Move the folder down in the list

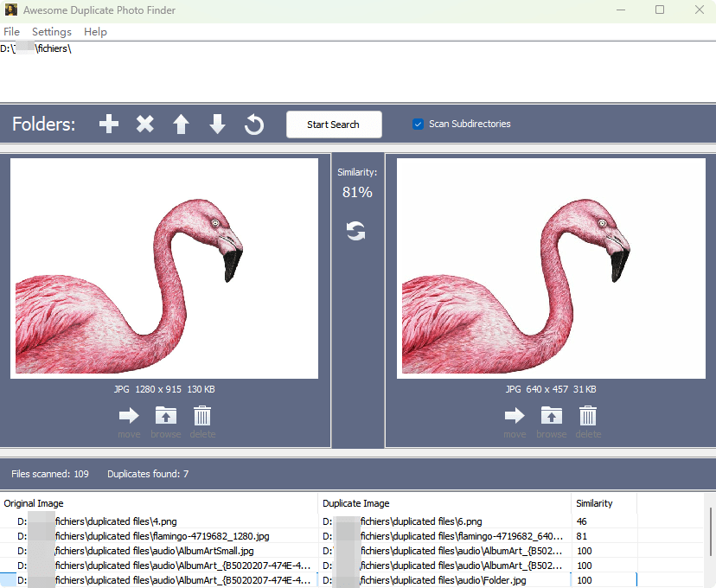[217, 124]
